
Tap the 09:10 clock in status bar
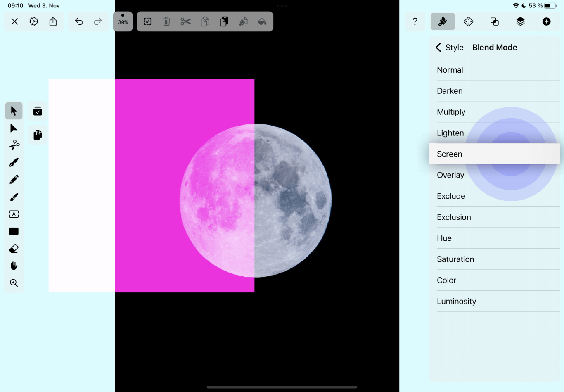pyautogui.click(x=15, y=6)
